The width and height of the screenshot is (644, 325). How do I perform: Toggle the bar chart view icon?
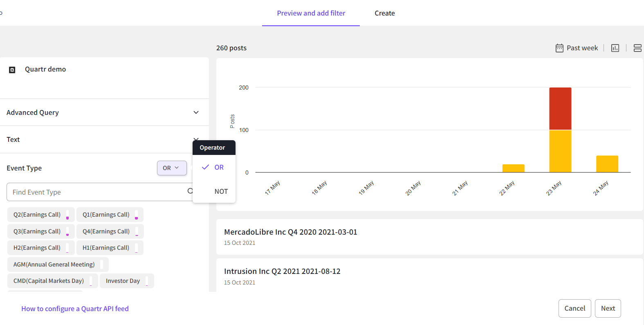[x=615, y=48]
